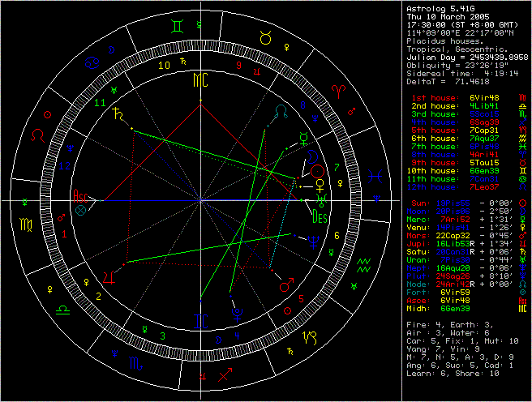
Task: Click the Gemini sign on the zodiac ring
Action: click(176, 25)
